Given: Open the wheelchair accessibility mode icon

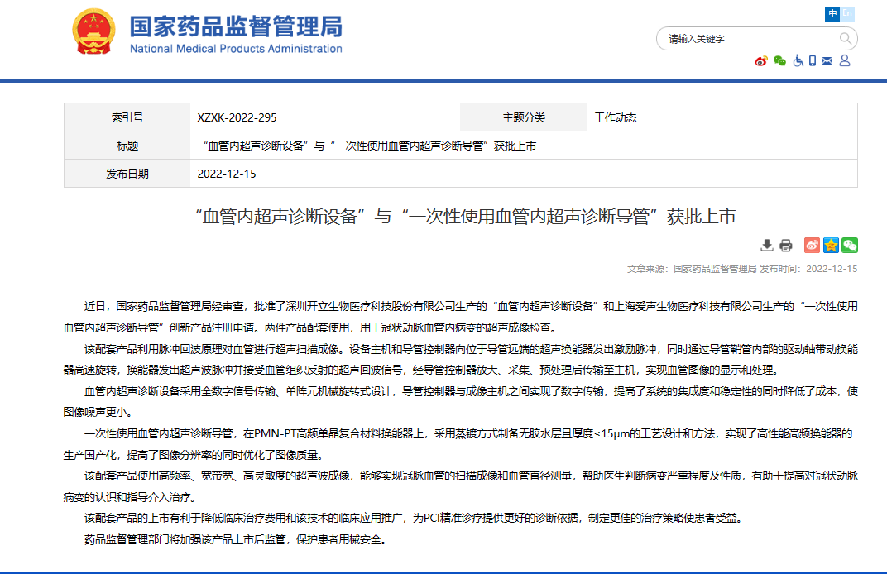Looking at the screenshot, I should coord(798,60).
